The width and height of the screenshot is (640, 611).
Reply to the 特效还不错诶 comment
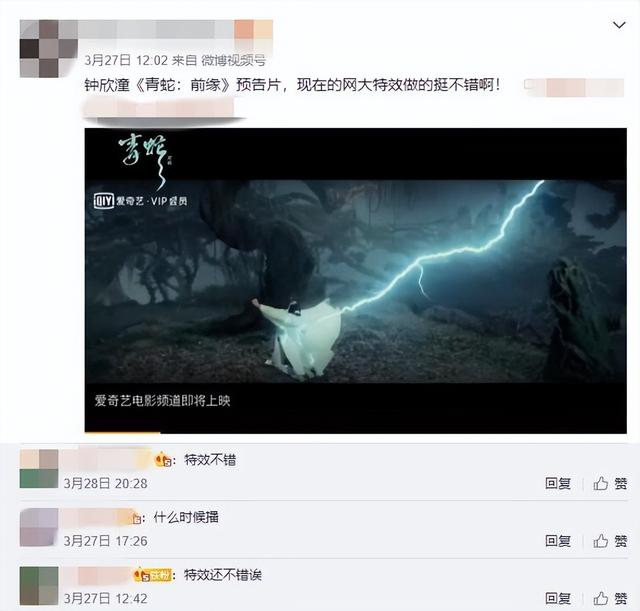click(558, 599)
